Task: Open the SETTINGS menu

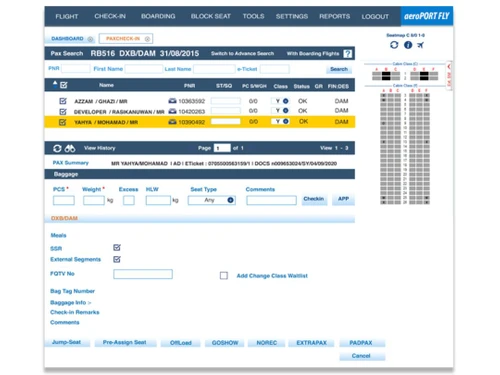Action: pos(292,16)
